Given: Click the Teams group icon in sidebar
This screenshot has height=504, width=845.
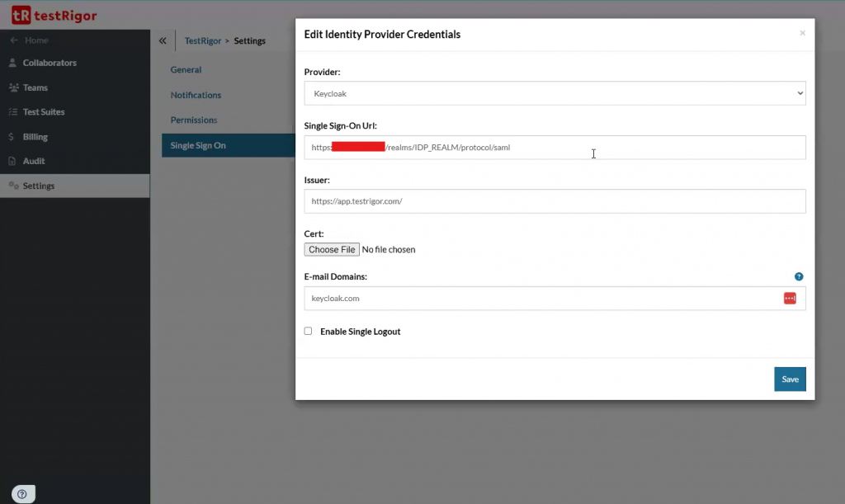Looking at the screenshot, I should pyautogui.click(x=13, y=87).
